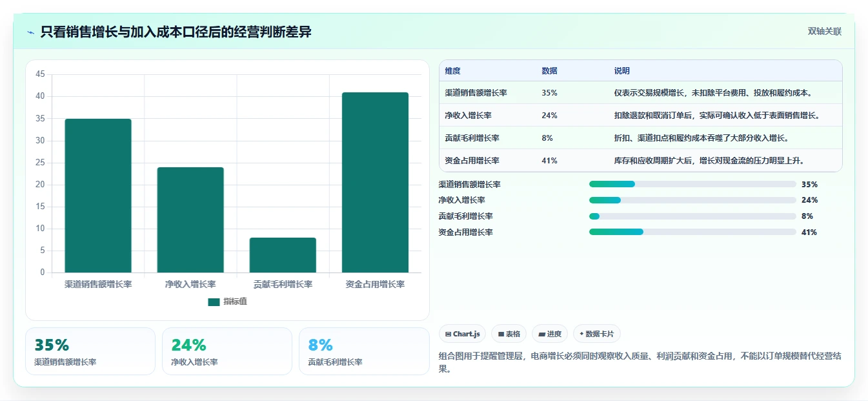Click the y-axis value 45
The height and width of the screenshot is (401, 868).
point(40,74)
